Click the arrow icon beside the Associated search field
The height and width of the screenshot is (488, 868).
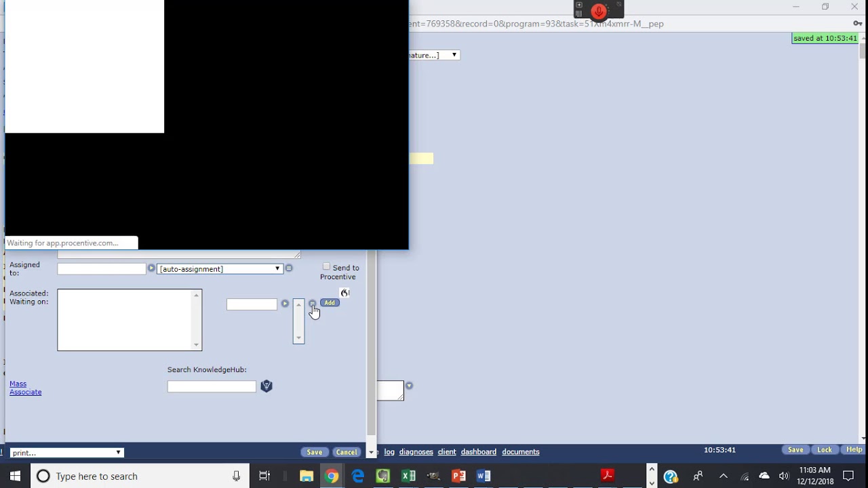click(x=285, y=304)
